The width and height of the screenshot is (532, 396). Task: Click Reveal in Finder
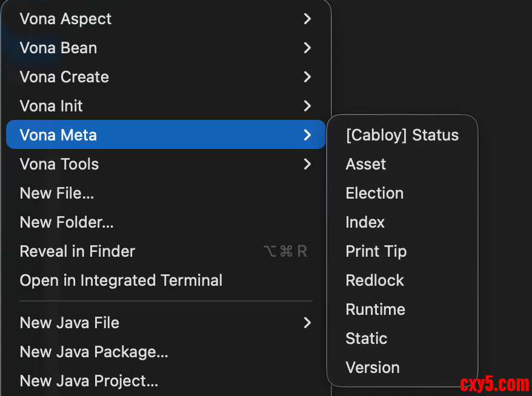[x=78, y=251]
